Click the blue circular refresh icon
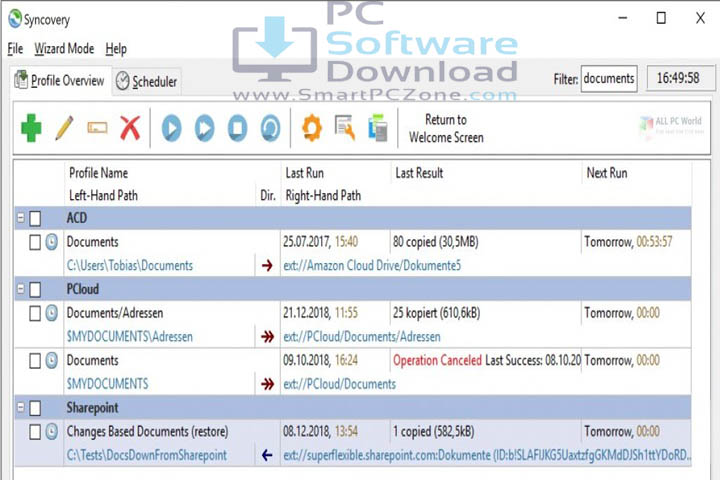This screenshot has height=480, width=720. click(270, 128)
